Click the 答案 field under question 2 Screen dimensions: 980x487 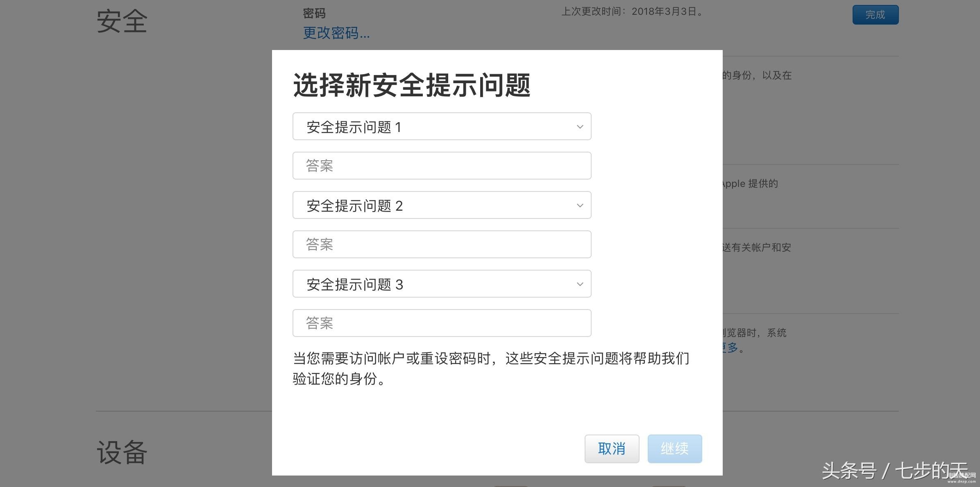click(x=442, y=244)
